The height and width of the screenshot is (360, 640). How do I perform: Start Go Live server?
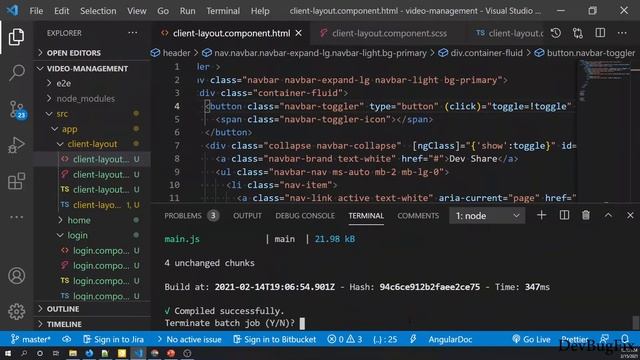[531, 339]
